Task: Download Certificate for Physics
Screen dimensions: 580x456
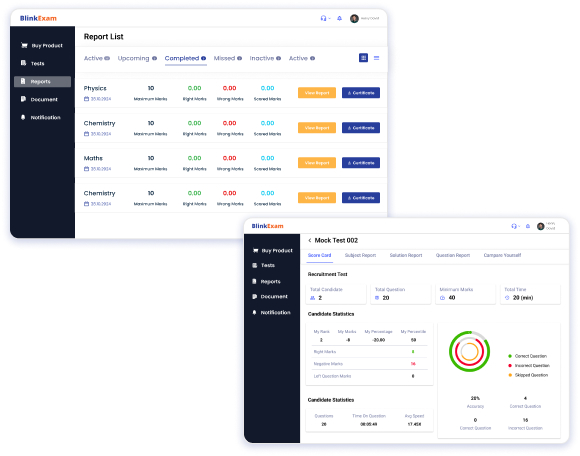Action: [x=361, y=93]
